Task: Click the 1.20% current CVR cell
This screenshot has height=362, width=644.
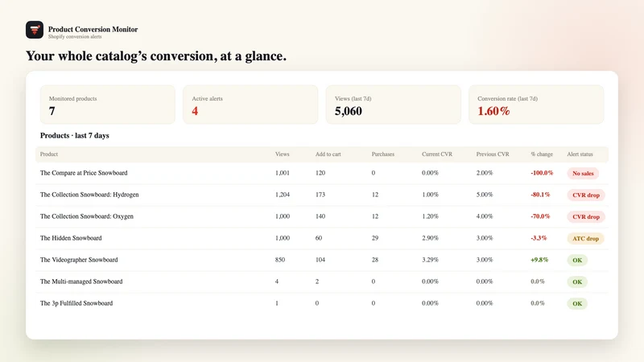Action: (430, 216)
